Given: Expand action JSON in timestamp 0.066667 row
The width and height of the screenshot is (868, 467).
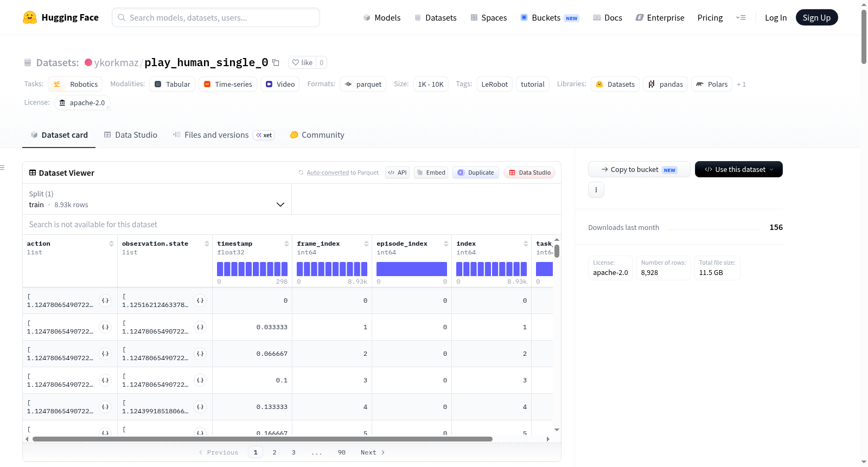Looking at the screenshot, I should [105, 354].
